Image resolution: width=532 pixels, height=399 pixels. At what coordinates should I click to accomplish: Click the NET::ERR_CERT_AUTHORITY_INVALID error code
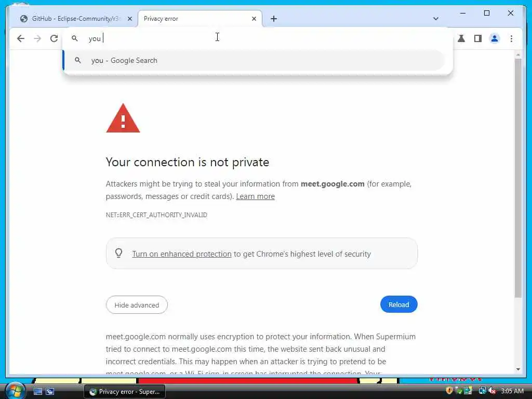(156, 215)
